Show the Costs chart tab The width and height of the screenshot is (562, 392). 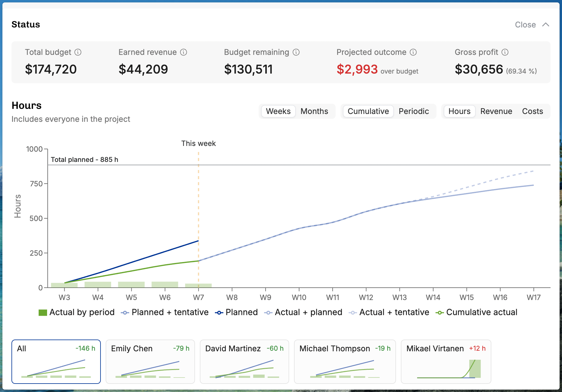(x=532, y=111)
